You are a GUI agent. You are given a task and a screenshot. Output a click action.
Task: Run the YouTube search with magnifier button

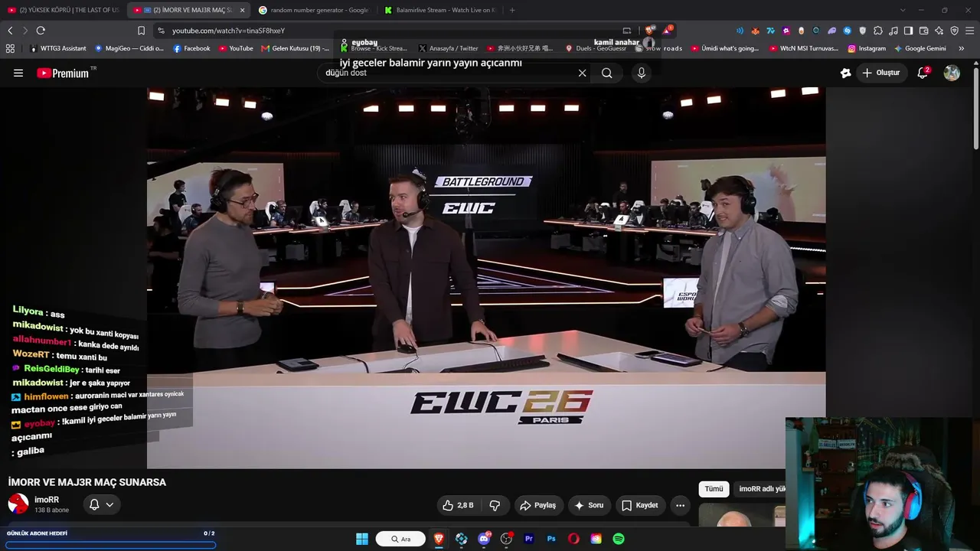coord(607,73)
